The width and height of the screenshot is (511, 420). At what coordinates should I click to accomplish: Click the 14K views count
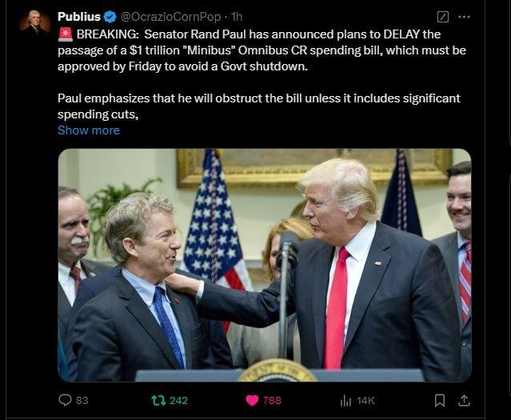tap(366, 401)
